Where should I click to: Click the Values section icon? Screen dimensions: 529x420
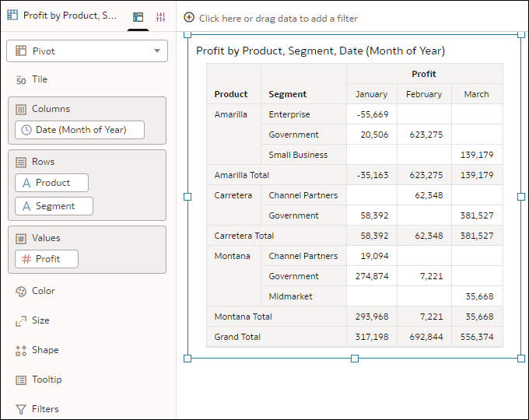coord(22,239)
